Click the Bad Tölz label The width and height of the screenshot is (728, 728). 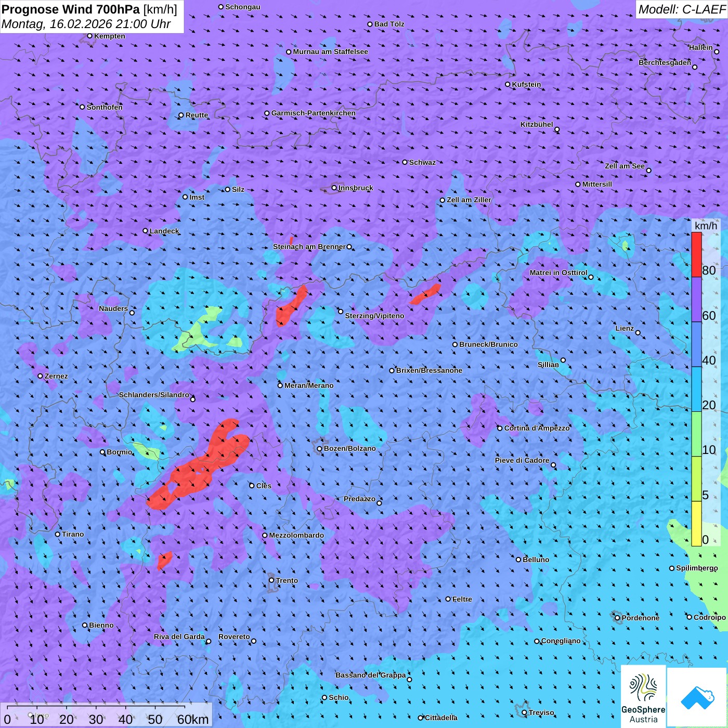389,24
